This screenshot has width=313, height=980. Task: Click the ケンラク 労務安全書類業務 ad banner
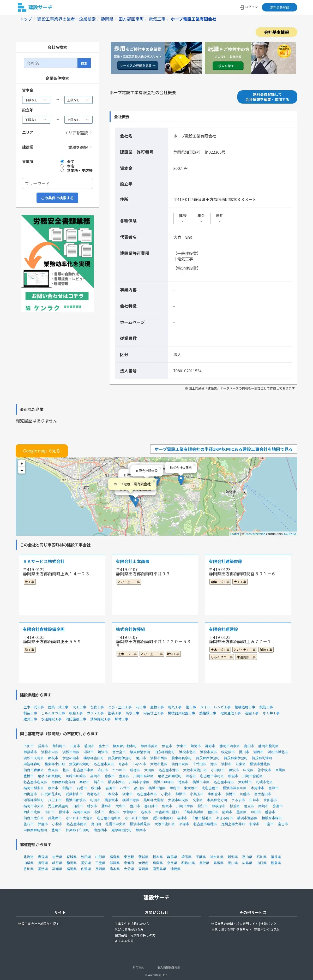click(x=57, y=264)
